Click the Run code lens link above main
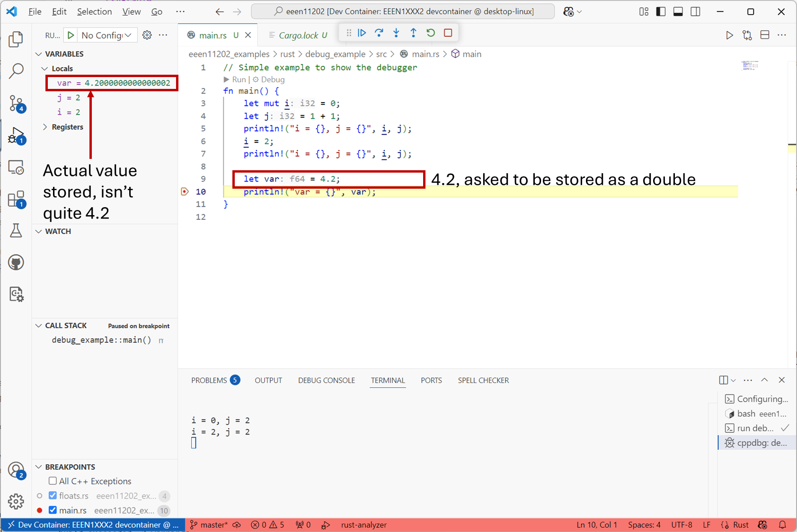797x532 pixels. pos(239,79)
